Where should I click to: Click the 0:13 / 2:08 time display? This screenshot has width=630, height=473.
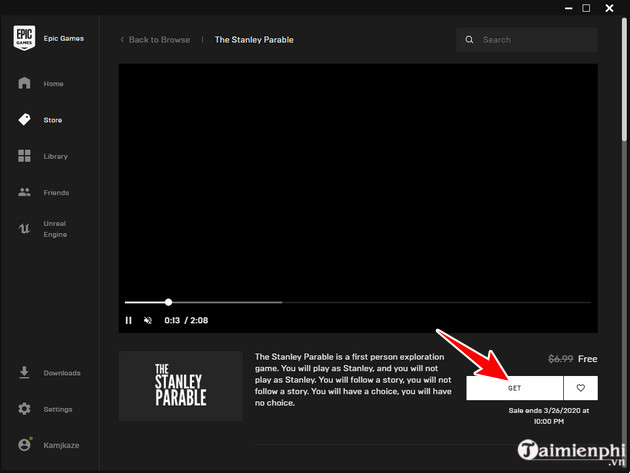click(186, 320)
